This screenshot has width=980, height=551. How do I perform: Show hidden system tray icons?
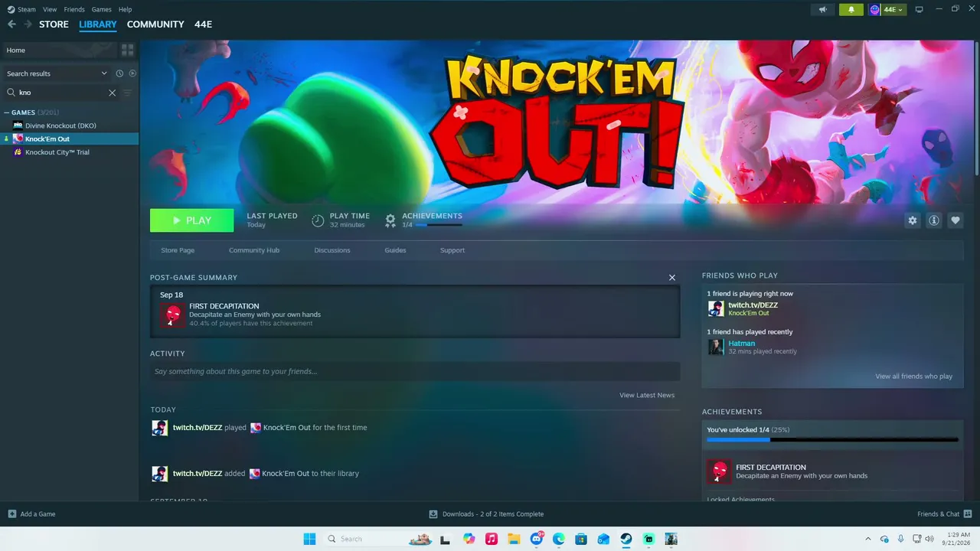point(867,539)
